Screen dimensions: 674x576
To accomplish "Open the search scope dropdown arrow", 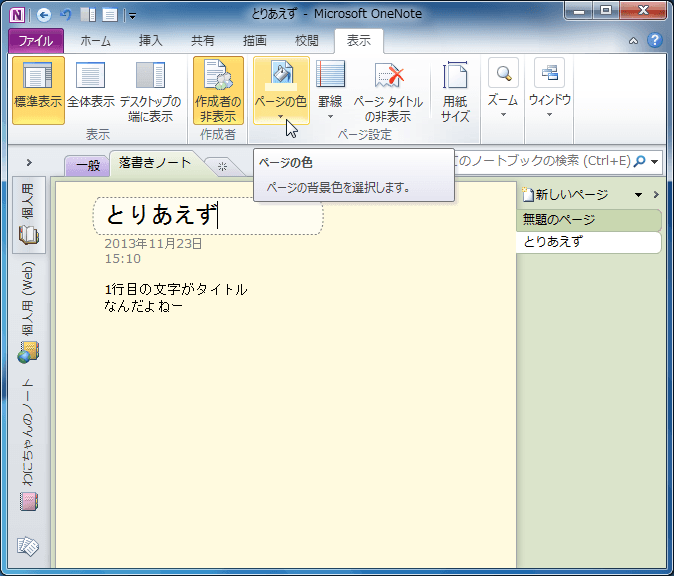I will coord(655,162).
